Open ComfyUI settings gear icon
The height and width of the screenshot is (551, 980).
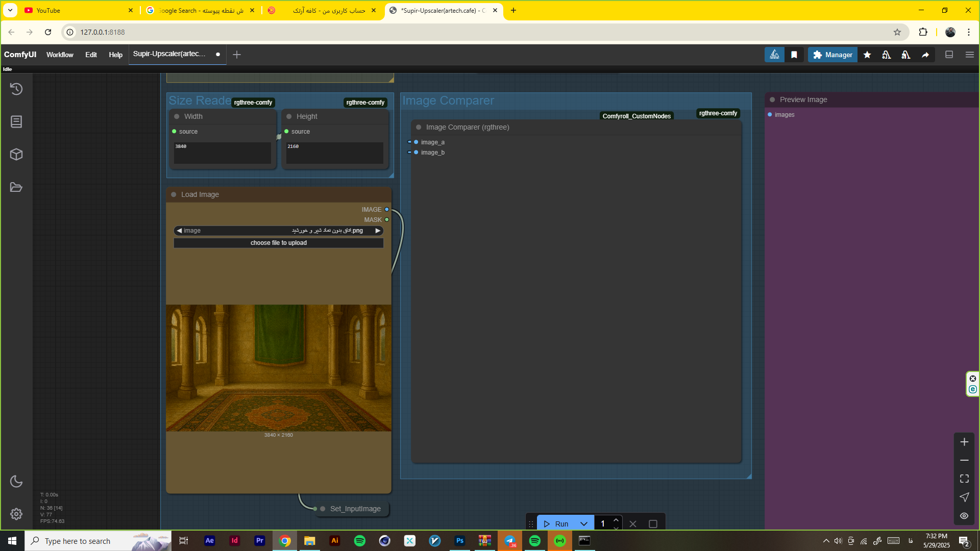point(16,514)
